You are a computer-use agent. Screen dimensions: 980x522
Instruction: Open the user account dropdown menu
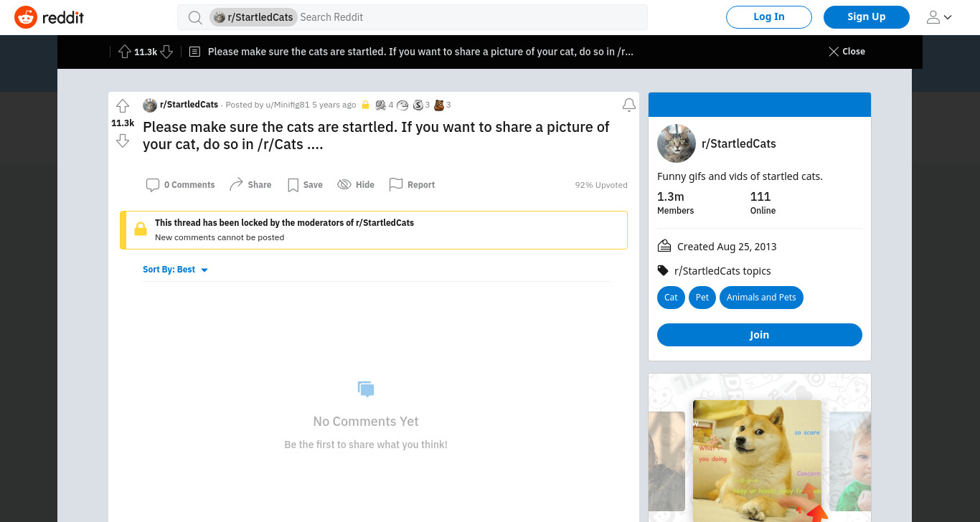coord(939,17)
